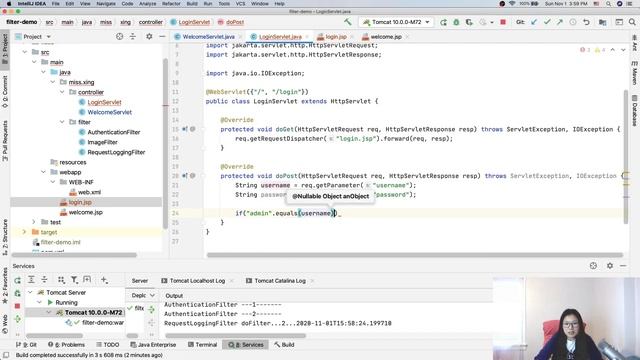Viewport: 640px width, 360px height.
Task: Collapse the src folder in the tree
Action: tap(25, 52)
